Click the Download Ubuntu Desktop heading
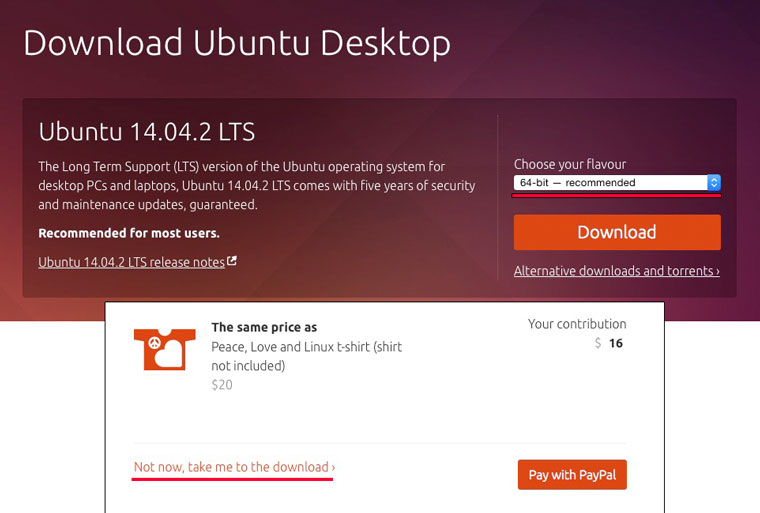This screenshot has height=513, width=760. tap(236, 43)
